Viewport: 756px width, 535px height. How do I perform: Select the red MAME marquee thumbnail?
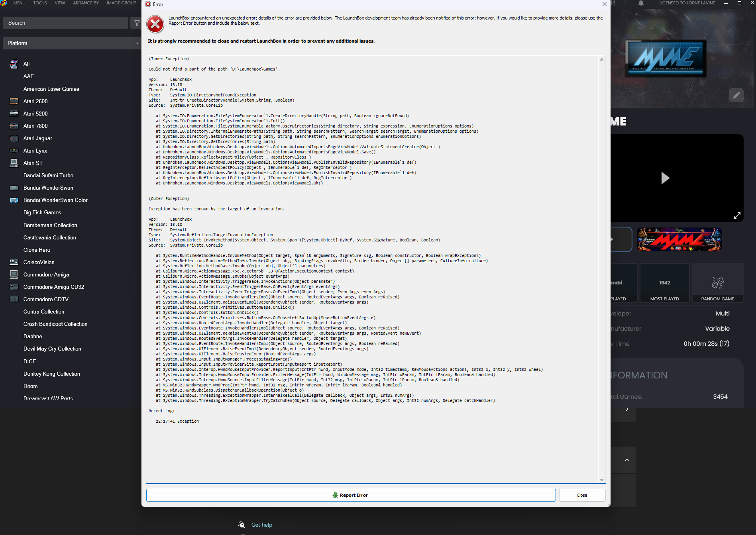click(x=679, y=239)
